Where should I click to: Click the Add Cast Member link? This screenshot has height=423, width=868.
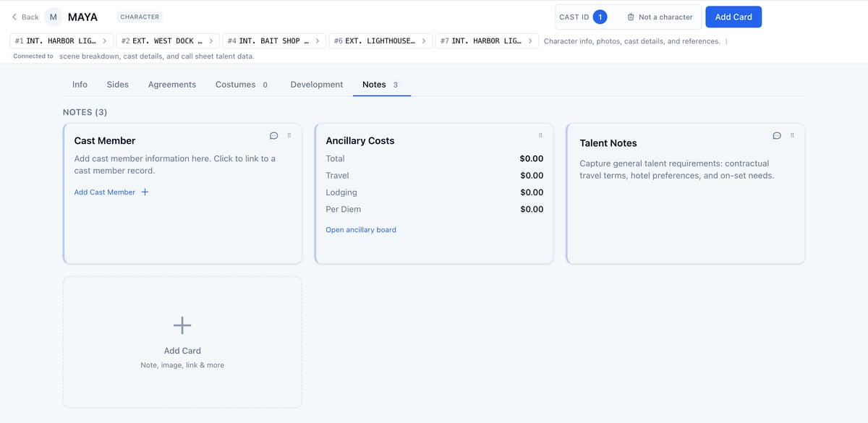point(105,192)
